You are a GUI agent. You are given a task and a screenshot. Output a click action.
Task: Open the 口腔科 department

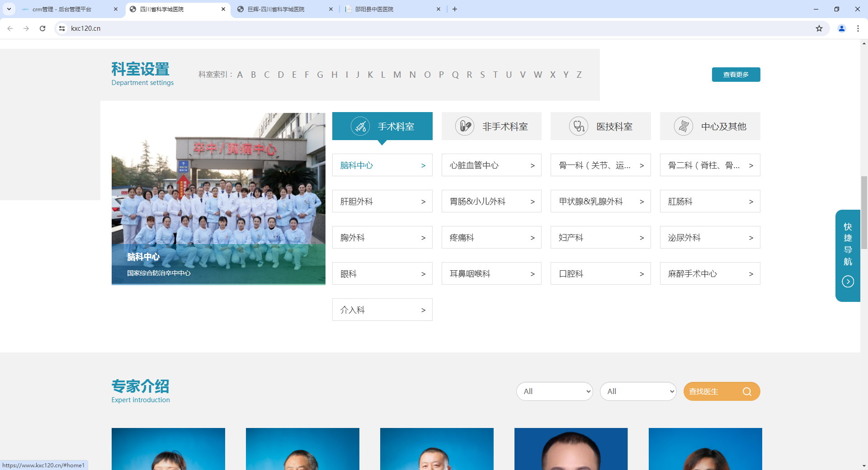601,273
